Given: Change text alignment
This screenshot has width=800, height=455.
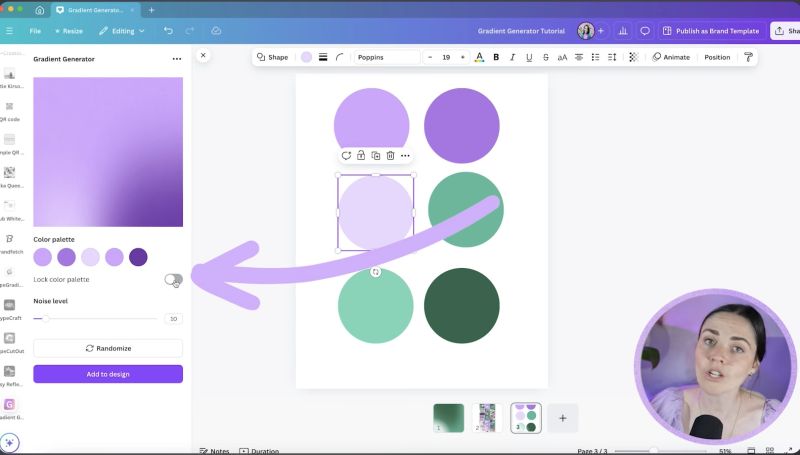Looking at the screenshot, I should 579,57.
